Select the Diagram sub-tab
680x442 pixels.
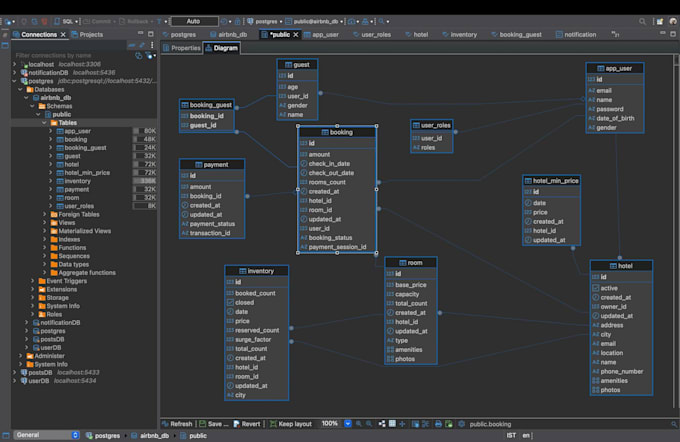click(222, 48)
